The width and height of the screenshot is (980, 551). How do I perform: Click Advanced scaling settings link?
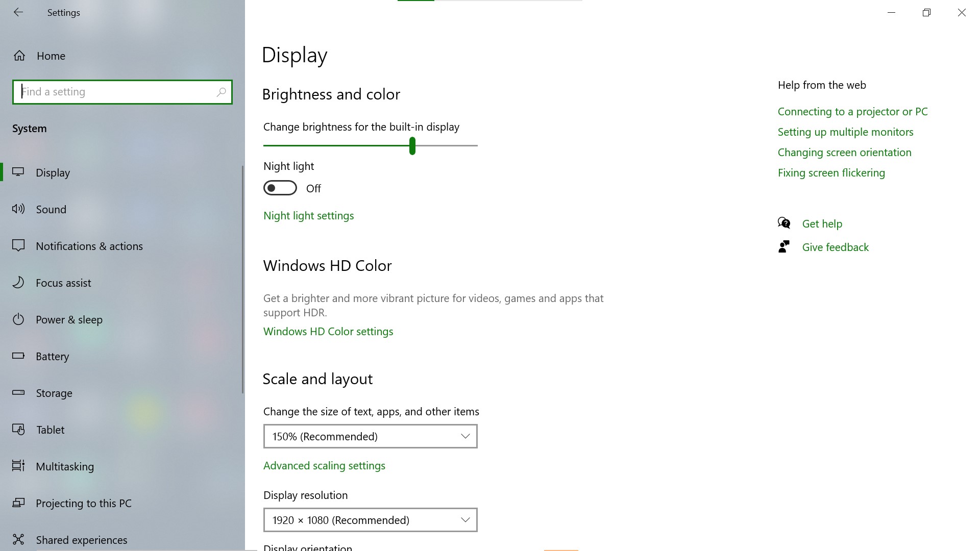click(x=324, y=466)
